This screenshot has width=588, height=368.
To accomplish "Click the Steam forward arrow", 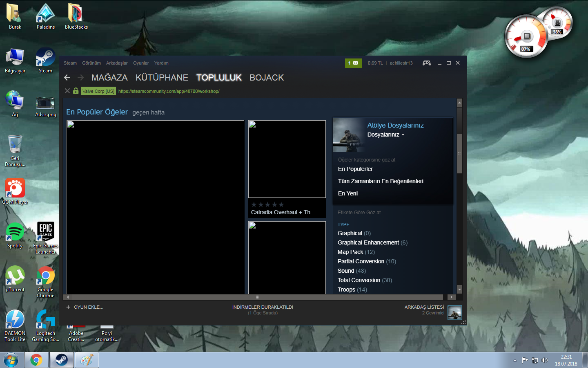I will pos(80,77).
